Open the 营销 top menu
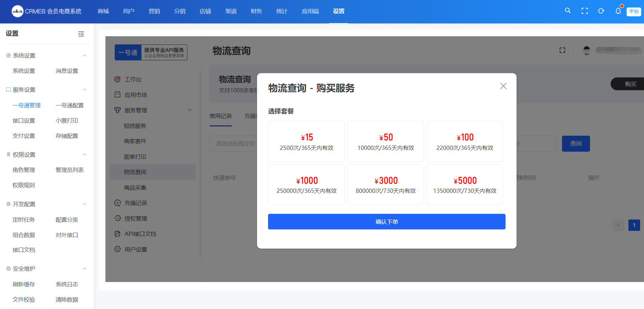Viewport: 644px width, 309px height. click(x=154, y=11)
